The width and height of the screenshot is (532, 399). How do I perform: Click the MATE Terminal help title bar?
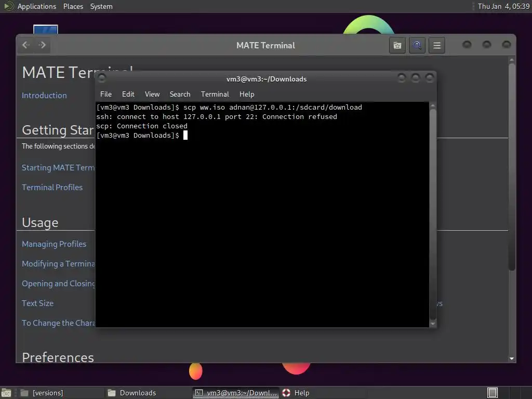(265, 46)
